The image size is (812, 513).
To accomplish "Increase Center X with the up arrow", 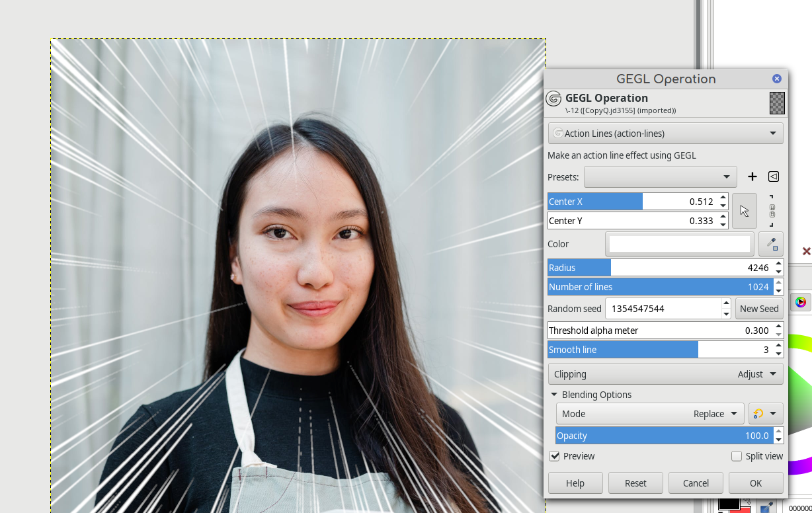I will click(723, 197).
